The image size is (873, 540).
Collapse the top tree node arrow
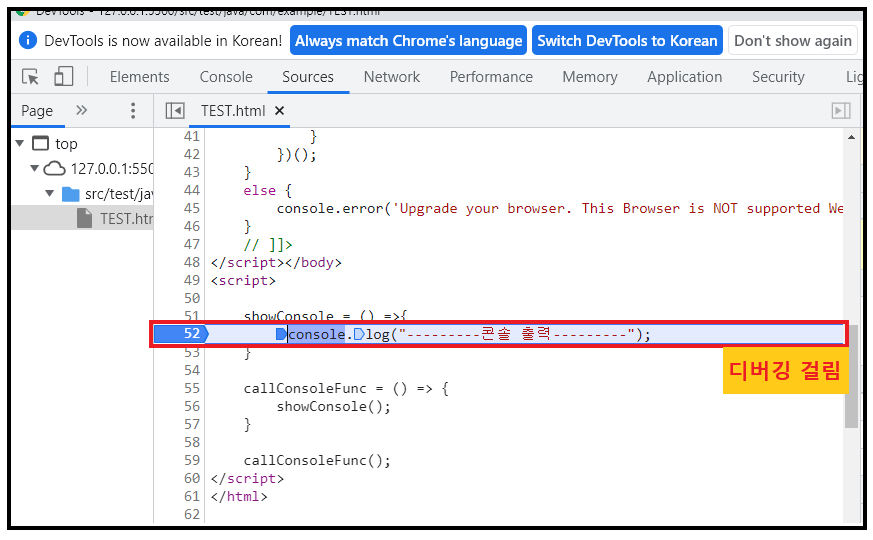point(20,144)
